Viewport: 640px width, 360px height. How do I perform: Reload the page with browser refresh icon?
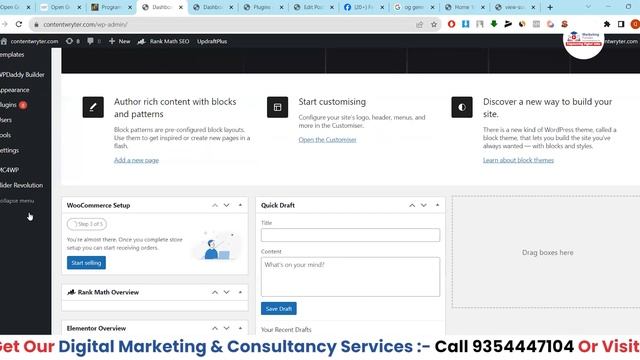(x=19, y=24)
